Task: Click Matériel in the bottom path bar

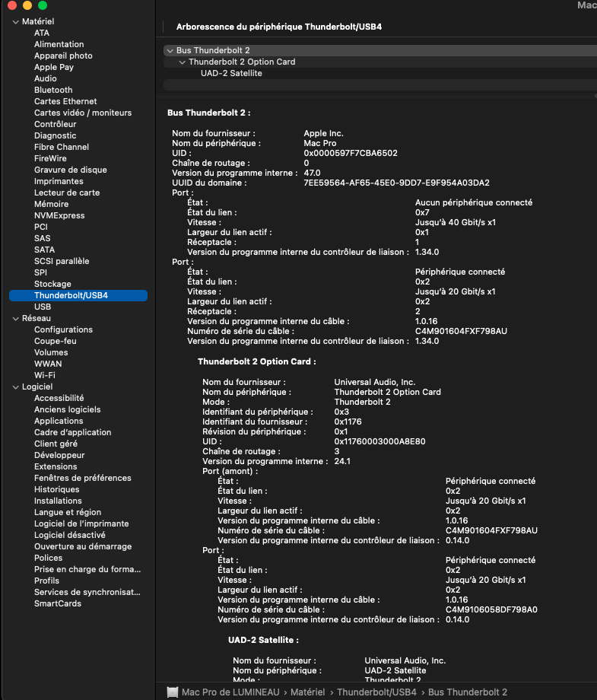Action: pos(307,692)
